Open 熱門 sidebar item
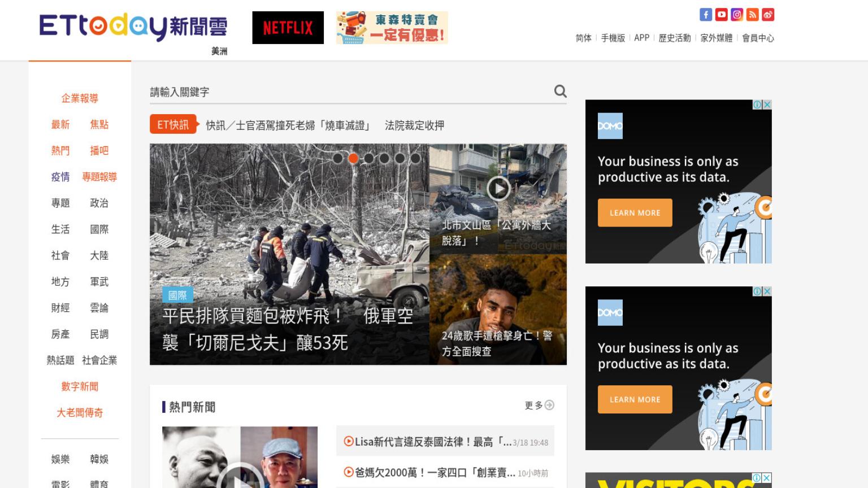The height and width of the screenshot is (488, 868). 60,151
